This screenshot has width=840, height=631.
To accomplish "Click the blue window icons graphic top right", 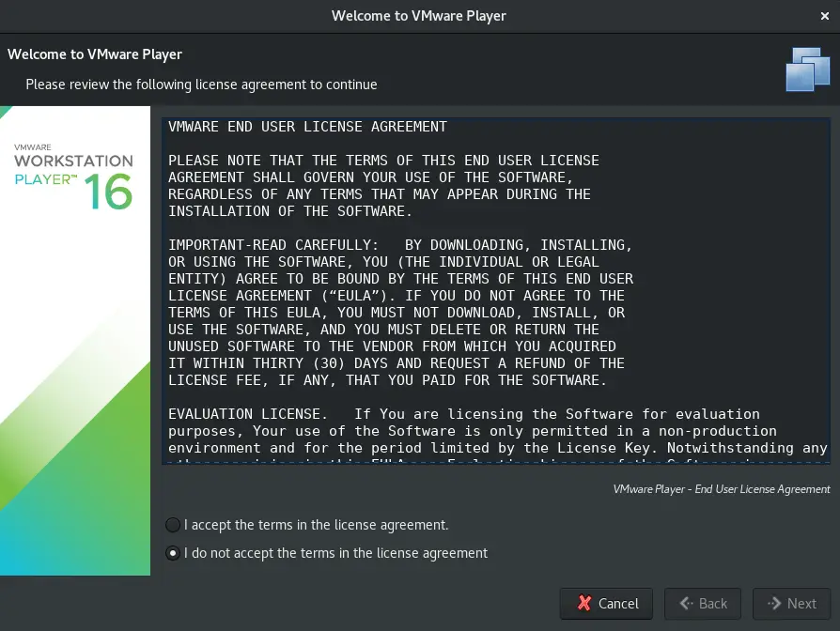I will (x=806, y=69).
